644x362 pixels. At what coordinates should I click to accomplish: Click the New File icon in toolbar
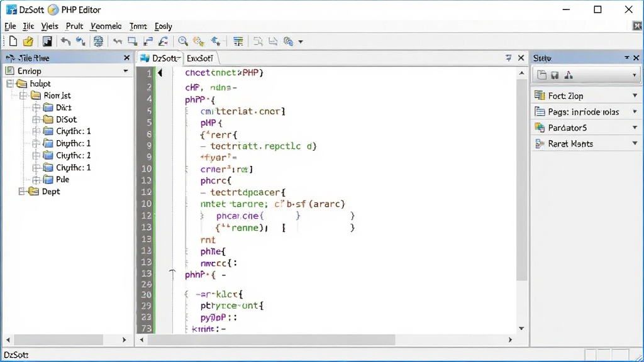coord(13,41)
